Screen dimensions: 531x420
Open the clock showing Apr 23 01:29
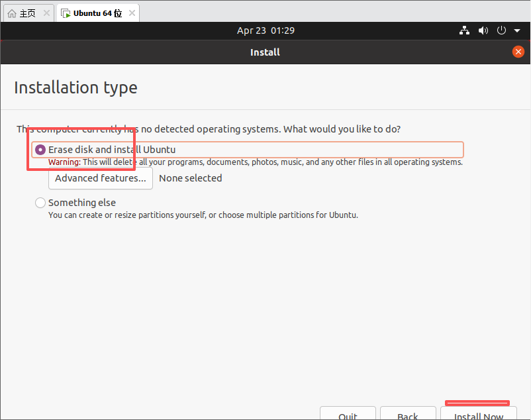tap(265, 30)
